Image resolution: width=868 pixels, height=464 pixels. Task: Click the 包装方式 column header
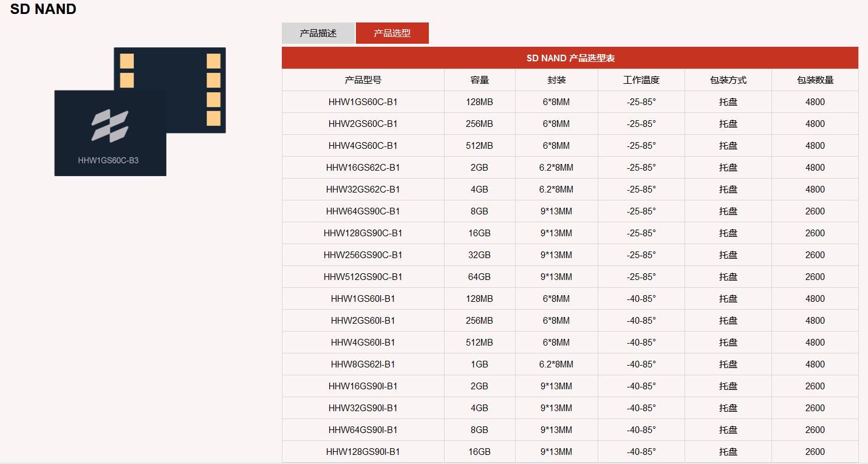(x=728, y=80)
